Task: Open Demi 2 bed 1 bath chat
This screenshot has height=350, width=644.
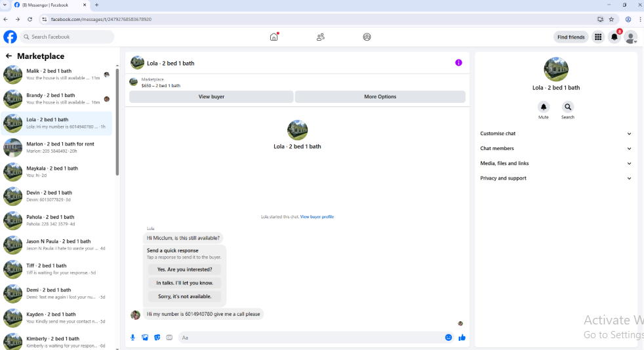Action: pyautogui.click(x=56, y=294)
